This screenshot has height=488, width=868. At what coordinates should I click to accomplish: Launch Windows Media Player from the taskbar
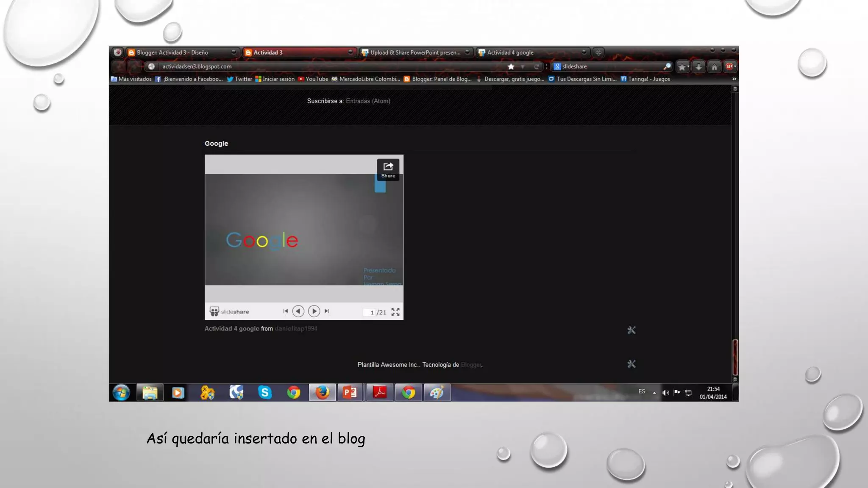coord(178,393)
